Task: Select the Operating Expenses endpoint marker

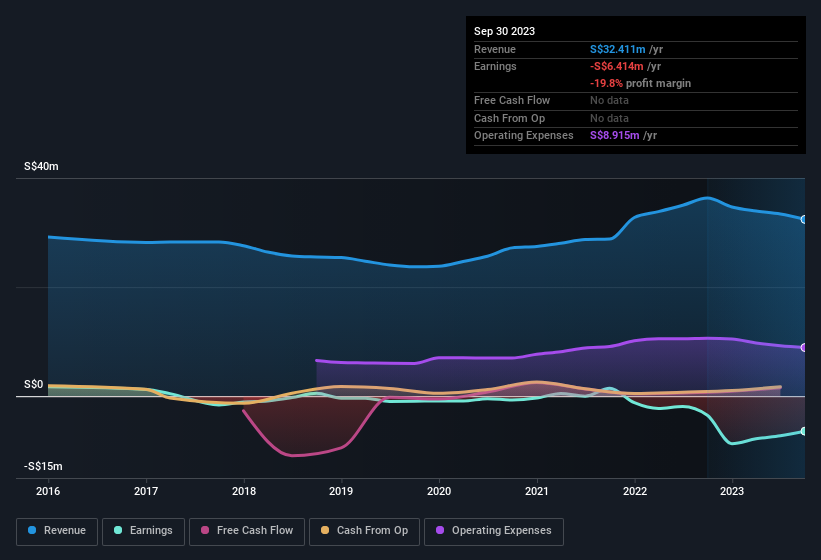Action: [x=804, y=348]
